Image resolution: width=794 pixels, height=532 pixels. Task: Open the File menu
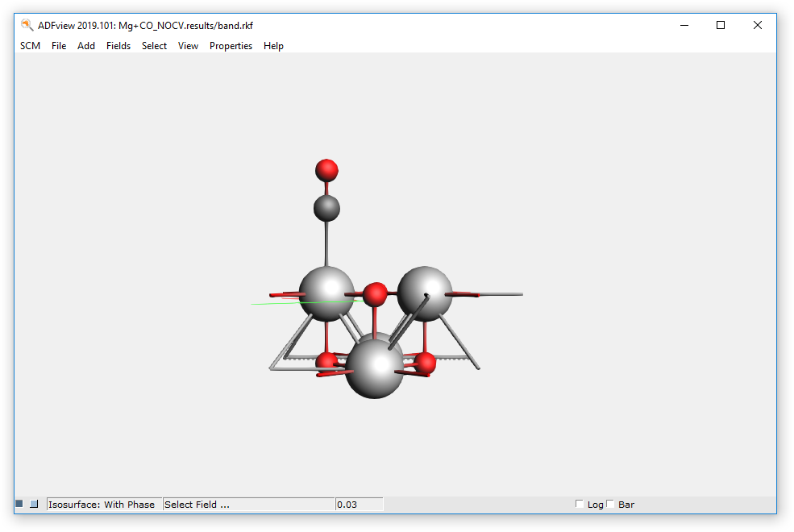[x=58, y=46]
